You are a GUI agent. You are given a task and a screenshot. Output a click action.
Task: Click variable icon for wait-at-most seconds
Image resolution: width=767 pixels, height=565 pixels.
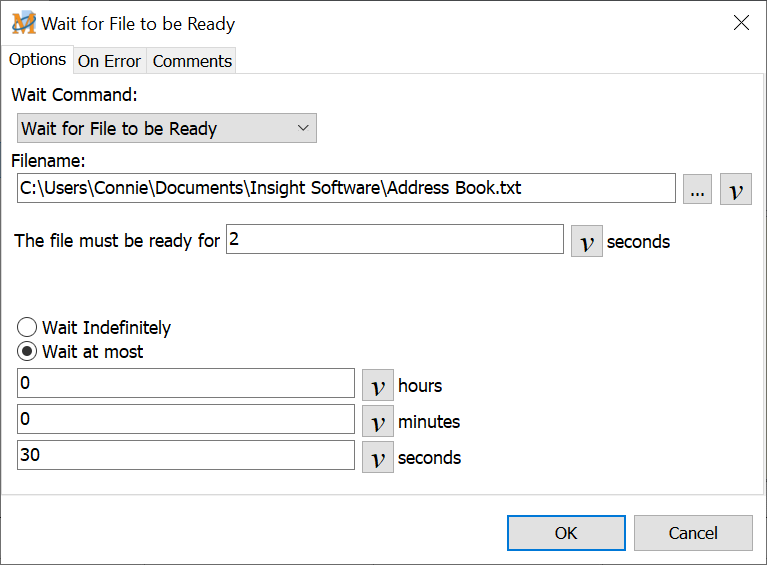(x=377, y=457)
